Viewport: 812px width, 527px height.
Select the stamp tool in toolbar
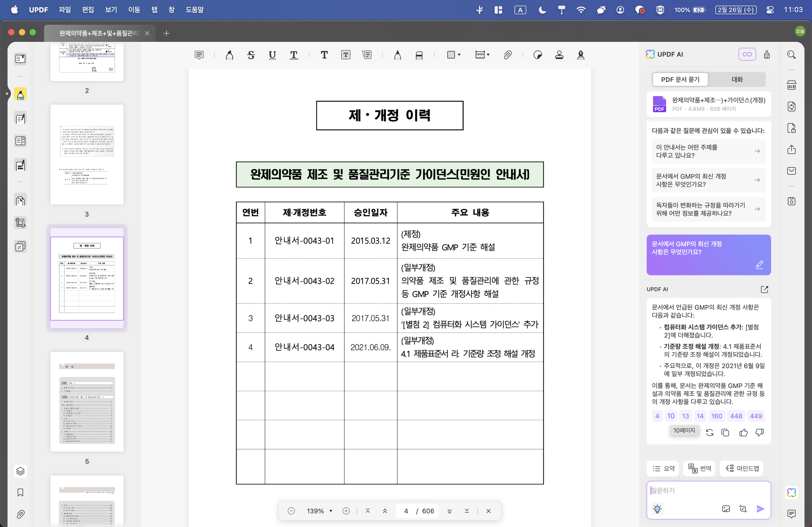point(559,55)
